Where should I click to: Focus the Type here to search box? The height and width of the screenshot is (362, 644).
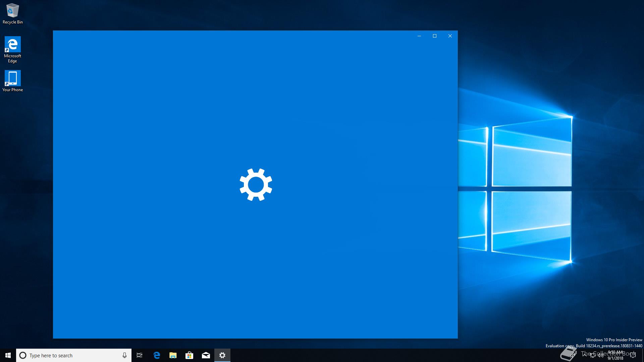pos(73,355)
